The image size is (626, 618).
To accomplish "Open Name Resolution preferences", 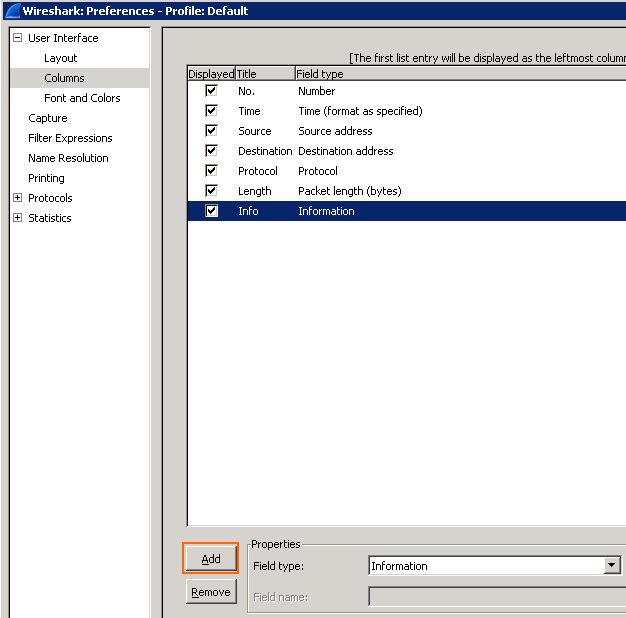I will [68, 158].
